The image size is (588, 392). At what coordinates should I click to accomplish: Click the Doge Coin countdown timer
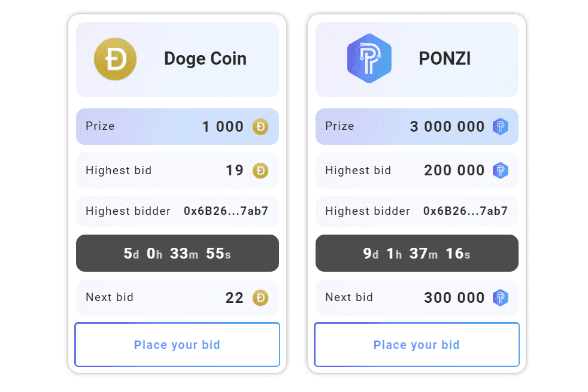(x=177, y=253)
